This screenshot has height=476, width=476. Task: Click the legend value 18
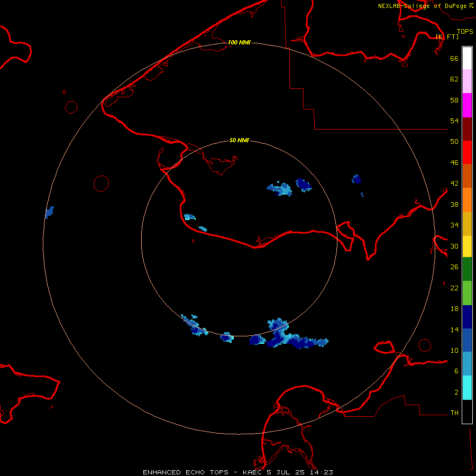(454, 309)
